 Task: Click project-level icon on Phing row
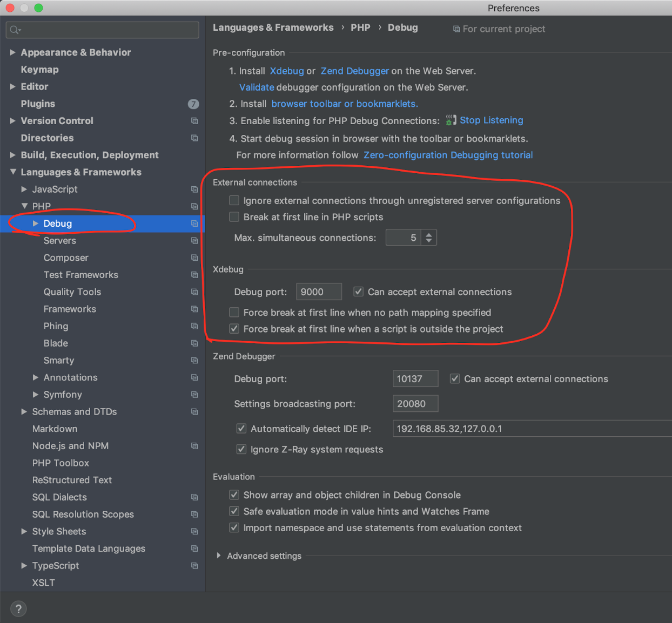[x=194, y=326]
